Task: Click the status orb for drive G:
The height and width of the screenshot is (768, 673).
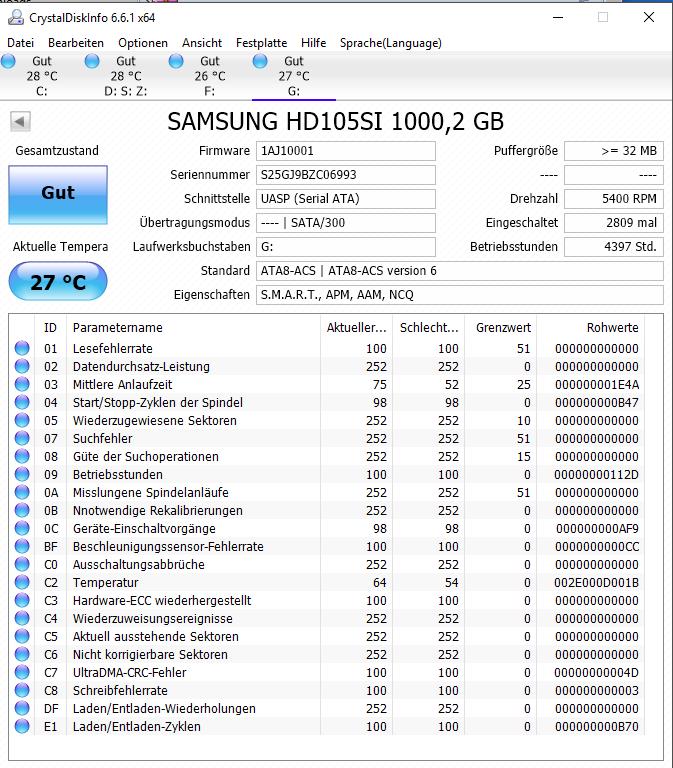Action: [x=260, y=61]
